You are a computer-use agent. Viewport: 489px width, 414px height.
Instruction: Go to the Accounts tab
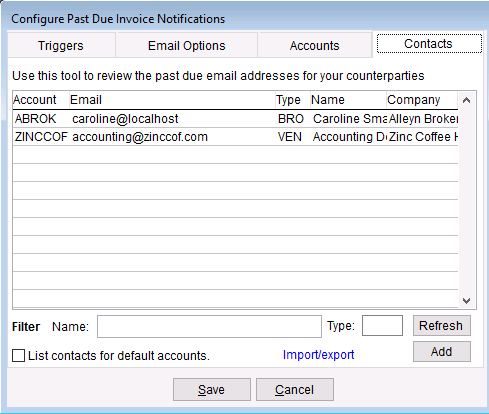(314, 45)
